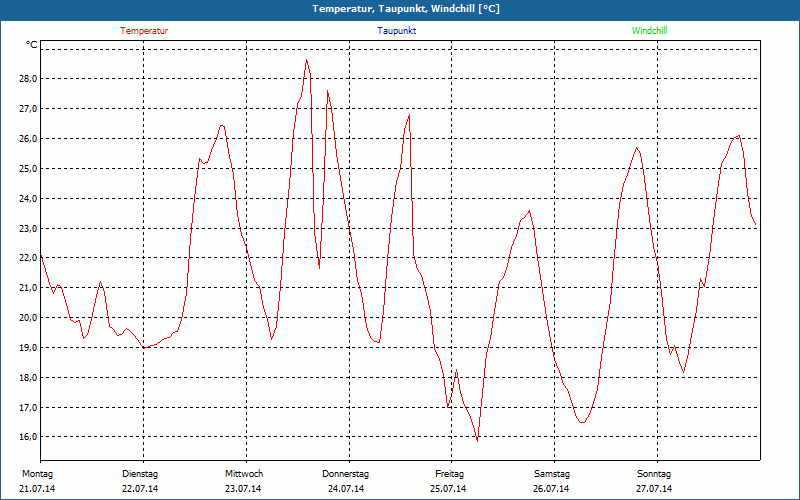Click the °C axis unit label
The image size is (800, 500).
(32, 45)
